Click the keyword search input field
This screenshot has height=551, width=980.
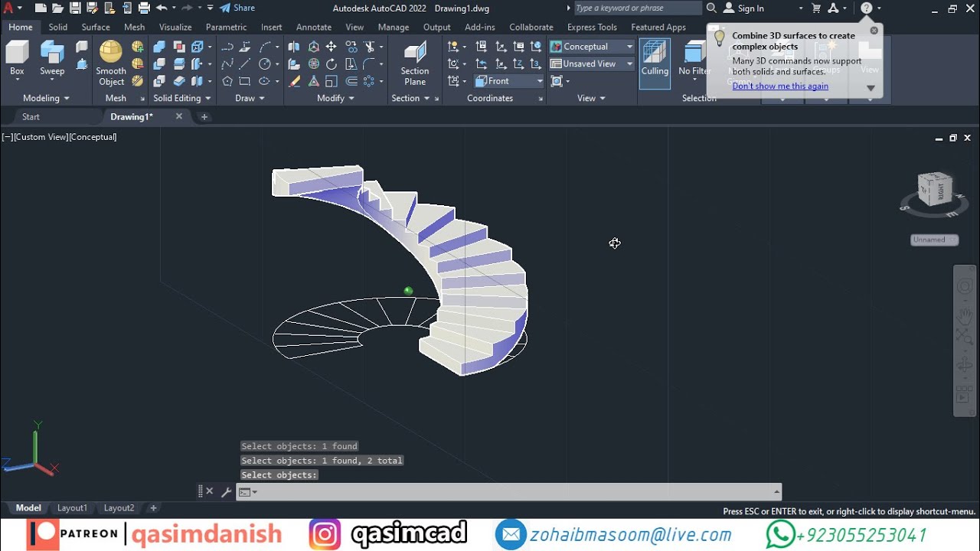pyautogui.click(x=637, y=8)
